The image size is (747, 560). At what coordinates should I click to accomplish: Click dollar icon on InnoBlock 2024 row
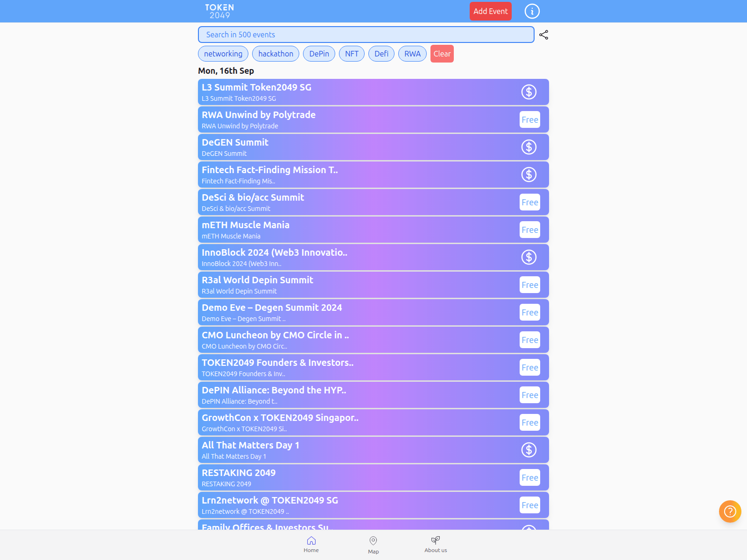point(529,257)
